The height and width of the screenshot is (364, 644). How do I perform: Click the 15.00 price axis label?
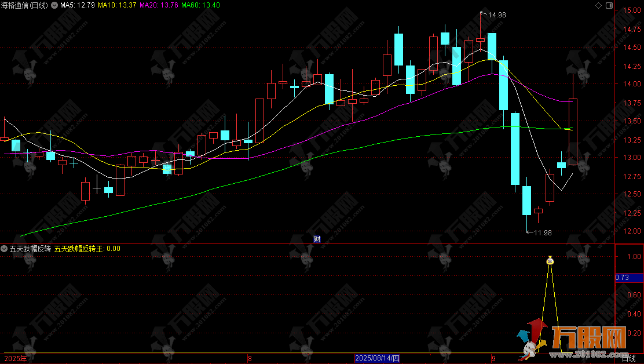[x=632, y=10]
